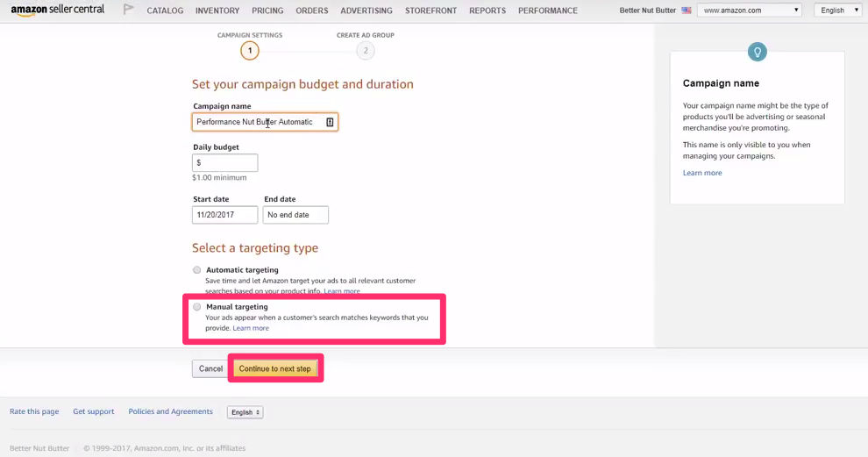
Task: Open the Reports menu
Action: point(487,11)
